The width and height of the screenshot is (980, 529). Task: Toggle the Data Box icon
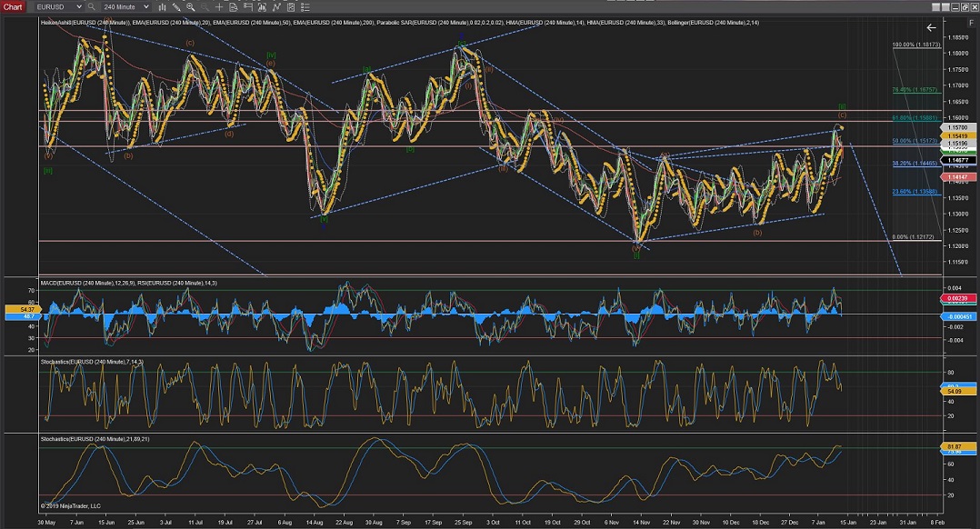click(x=233, y=7)
